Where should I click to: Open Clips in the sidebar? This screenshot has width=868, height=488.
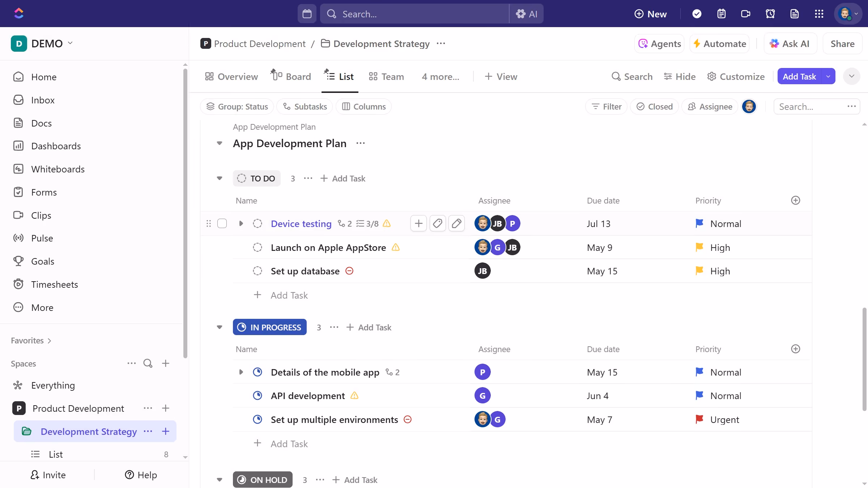32,215
